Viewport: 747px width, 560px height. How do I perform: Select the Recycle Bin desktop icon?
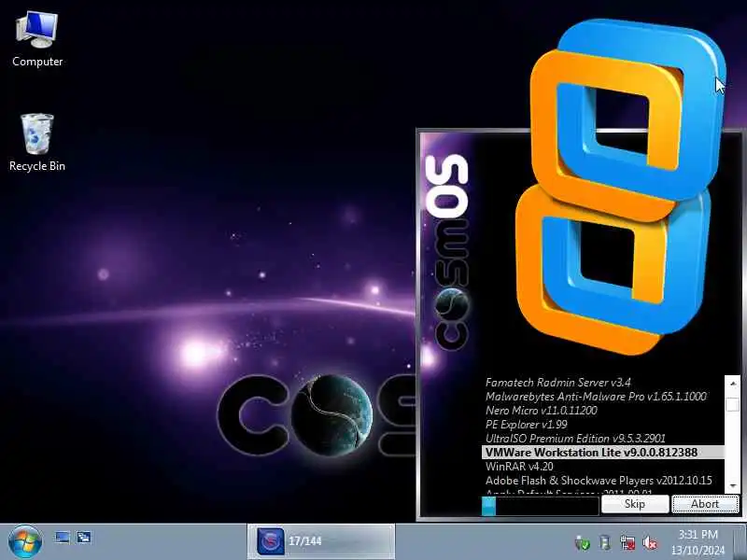pos(37,143)
